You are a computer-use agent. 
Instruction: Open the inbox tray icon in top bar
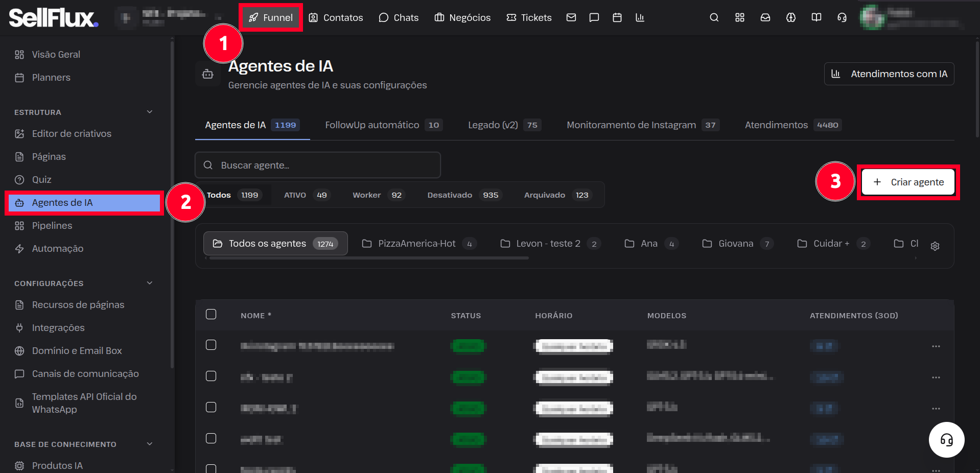765,17
